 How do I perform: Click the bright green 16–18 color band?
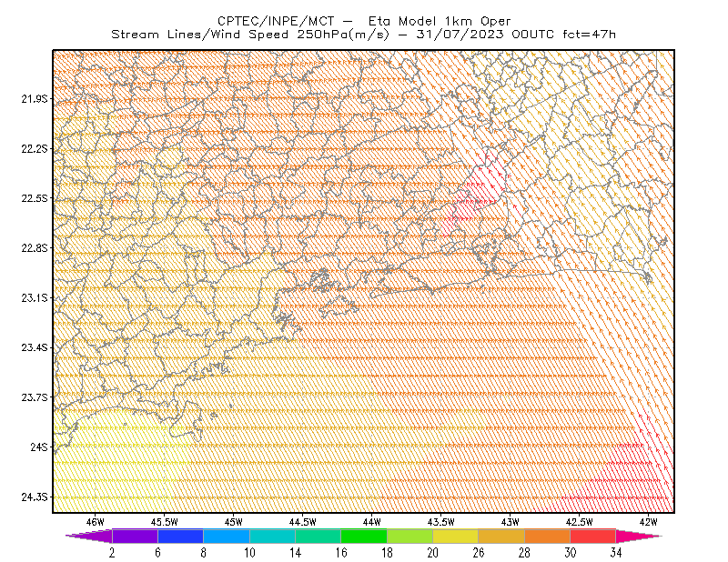[x=363, y=536]
